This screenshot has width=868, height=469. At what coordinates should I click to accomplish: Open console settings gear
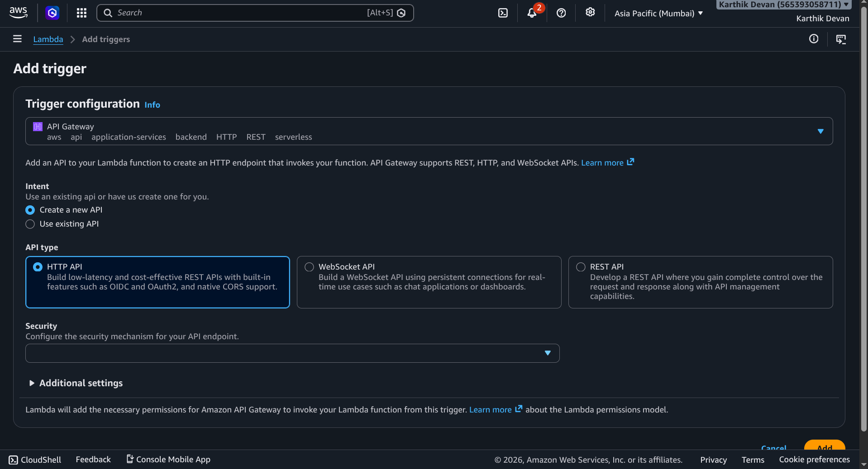pyautogui.click(x=590, y=12)
